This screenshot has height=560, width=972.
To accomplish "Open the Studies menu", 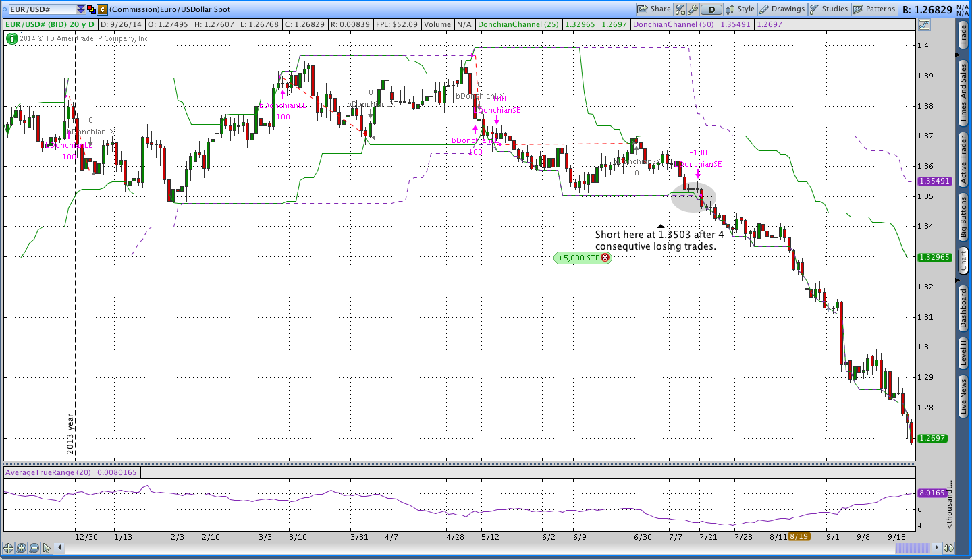I will click(x=829, y=9).
